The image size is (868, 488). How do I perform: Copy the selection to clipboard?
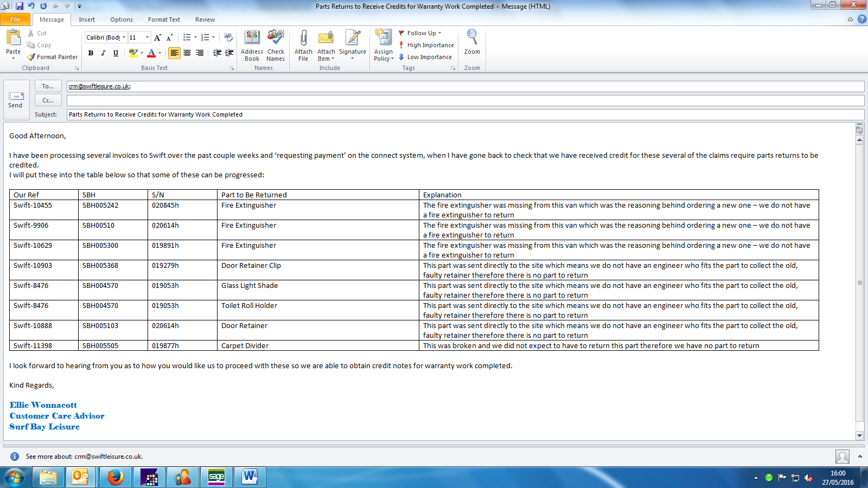click(39, 45)
